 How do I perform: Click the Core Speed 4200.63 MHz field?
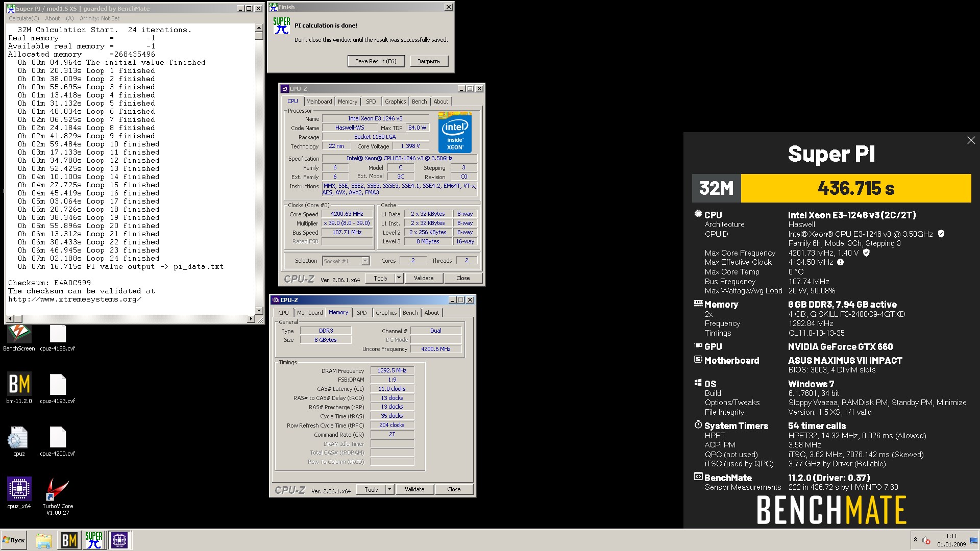347,214
